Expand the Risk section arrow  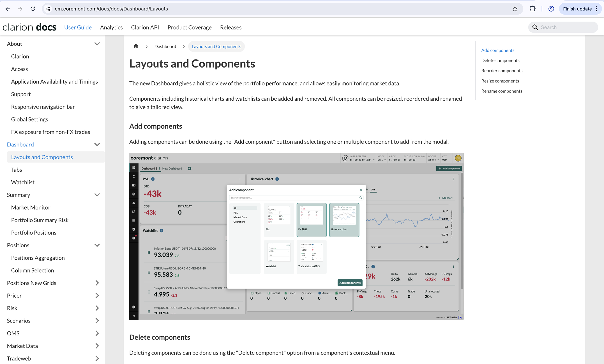pyautogui.click(x=97, y=308)
